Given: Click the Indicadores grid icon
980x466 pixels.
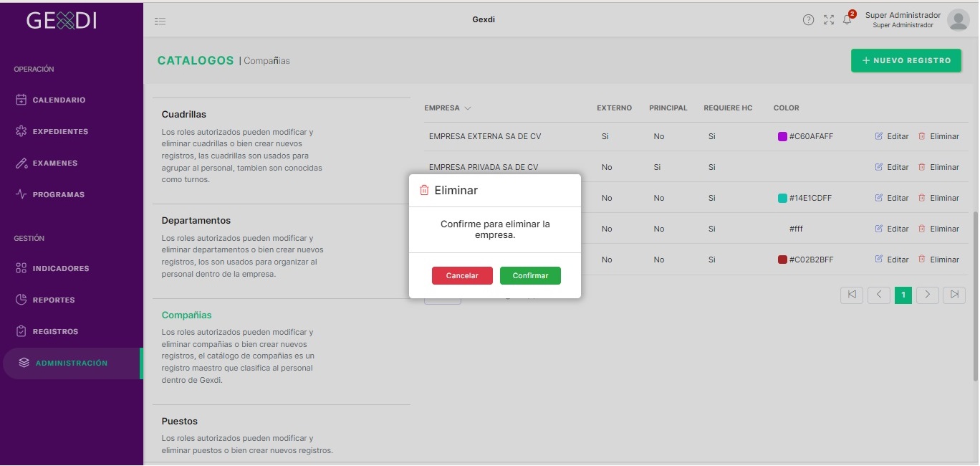Looking at the screenshot, I should 21,268.
